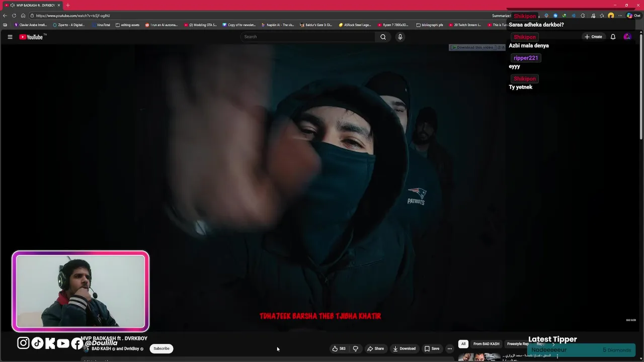Add page to favorites star icon

coord(602,16)
